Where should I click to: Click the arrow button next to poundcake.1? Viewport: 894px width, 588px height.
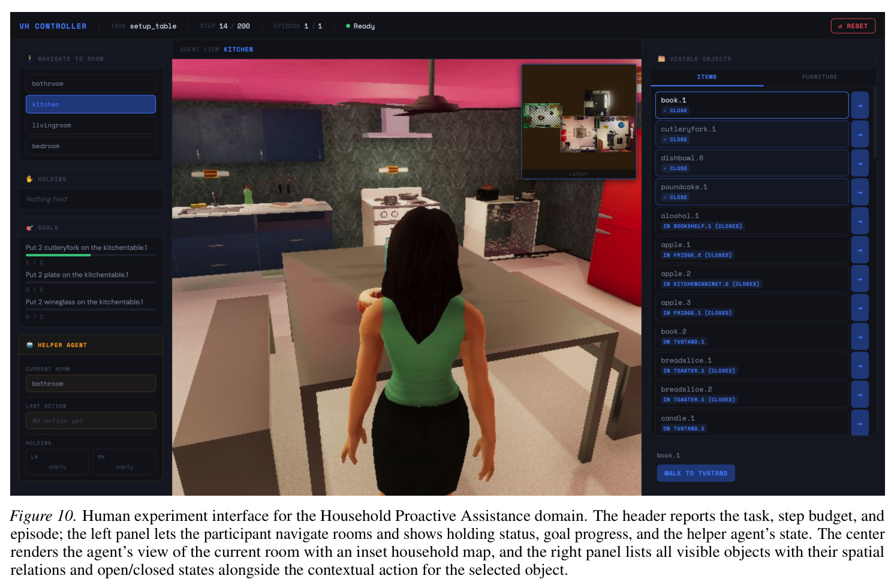click(x=859, y=192)
